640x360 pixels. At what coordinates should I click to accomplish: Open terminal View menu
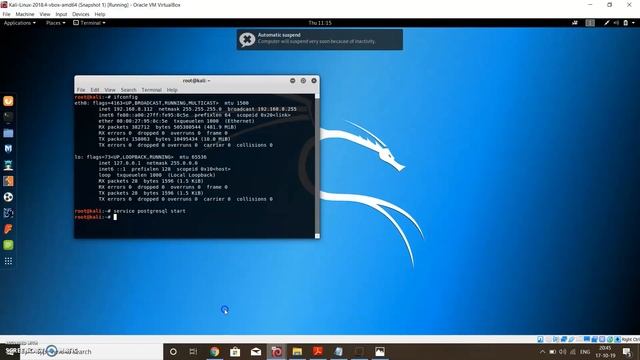click(x=110, y=90)
